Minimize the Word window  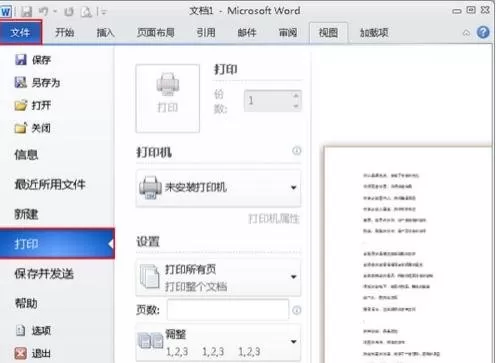[x=457, y=11]
